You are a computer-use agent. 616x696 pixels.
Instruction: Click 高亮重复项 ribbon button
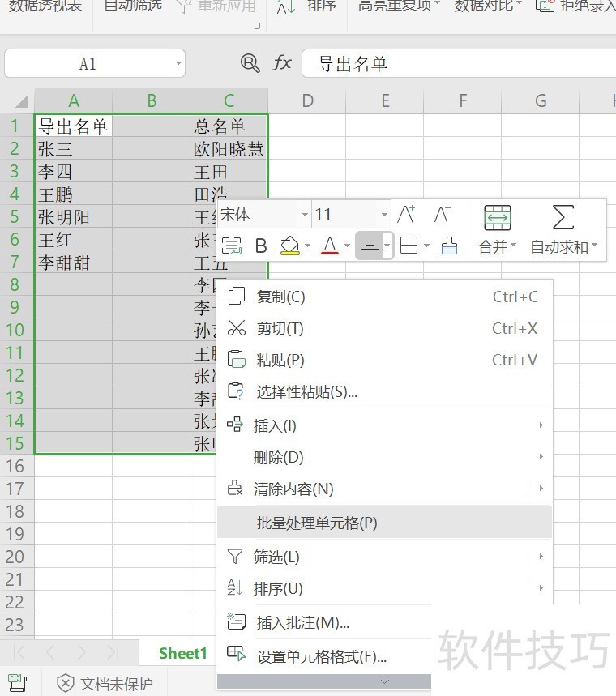pyautogui.click(x=399, y=6)
